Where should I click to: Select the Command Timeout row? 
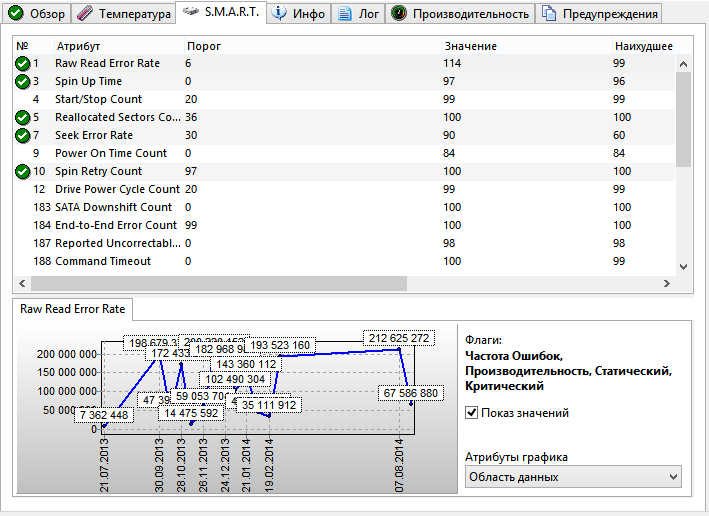[x=344, y=261]
